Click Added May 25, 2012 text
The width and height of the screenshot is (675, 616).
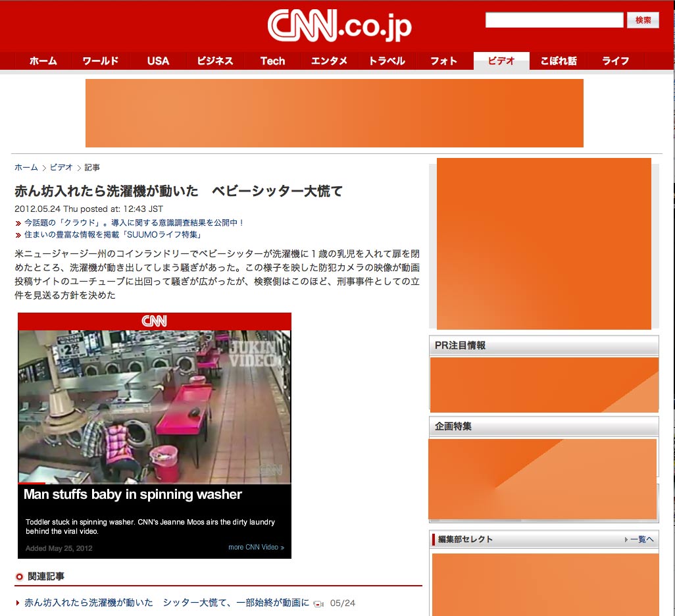tap(59, 548)
